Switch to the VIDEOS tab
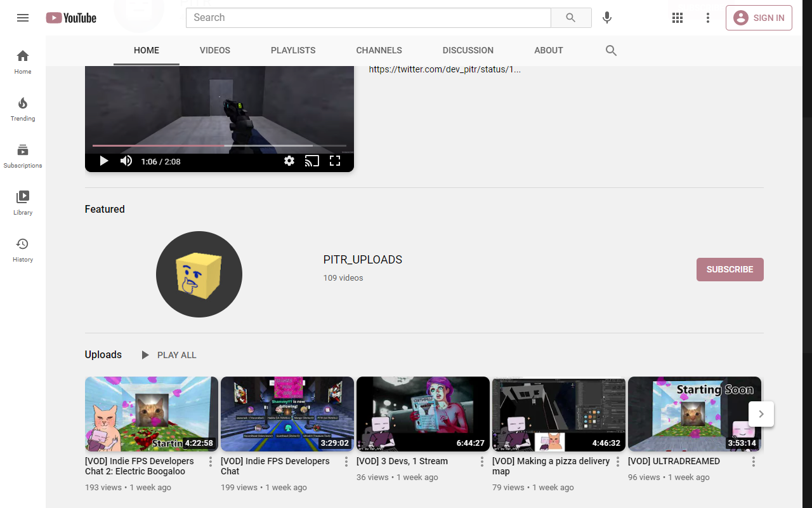812x508 pixels. tap(215, 50)
